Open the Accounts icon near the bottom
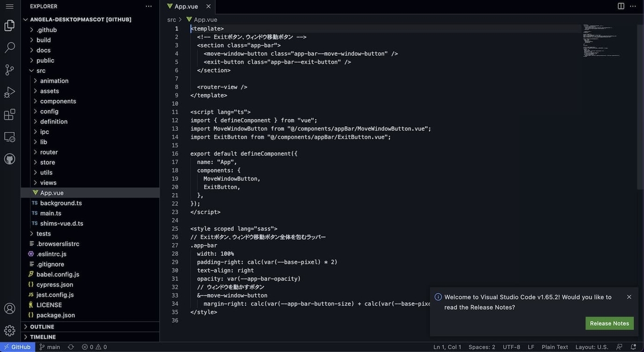This screenshot has height=352, width=644. click(10, 308)
